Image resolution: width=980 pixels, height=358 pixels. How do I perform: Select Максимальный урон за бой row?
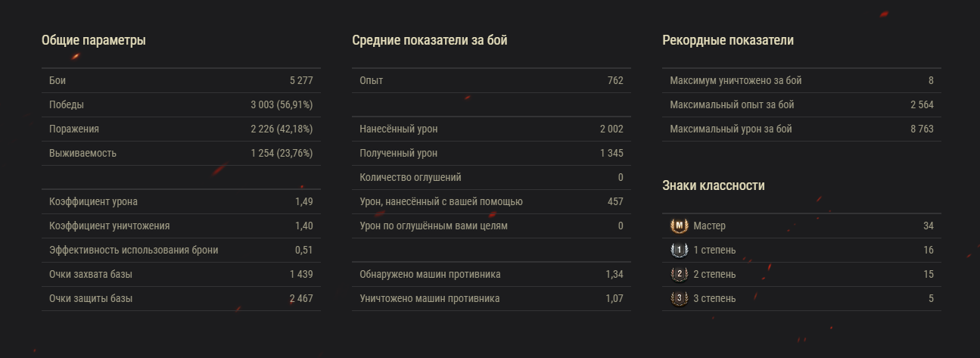tap(801, 129)
